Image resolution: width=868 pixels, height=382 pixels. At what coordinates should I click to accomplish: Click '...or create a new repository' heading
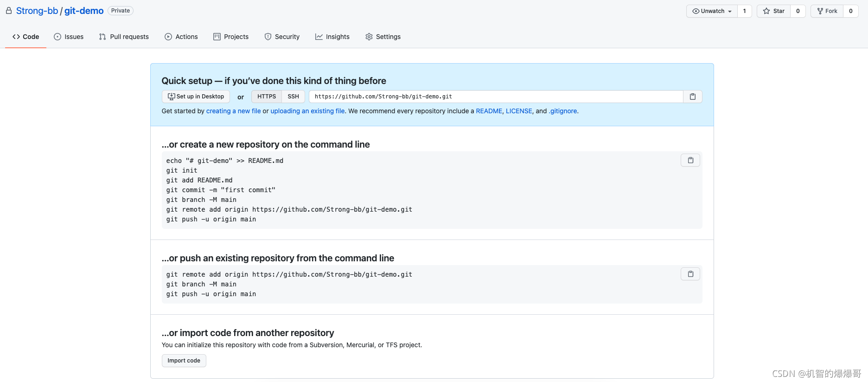[x=266, y=144]
